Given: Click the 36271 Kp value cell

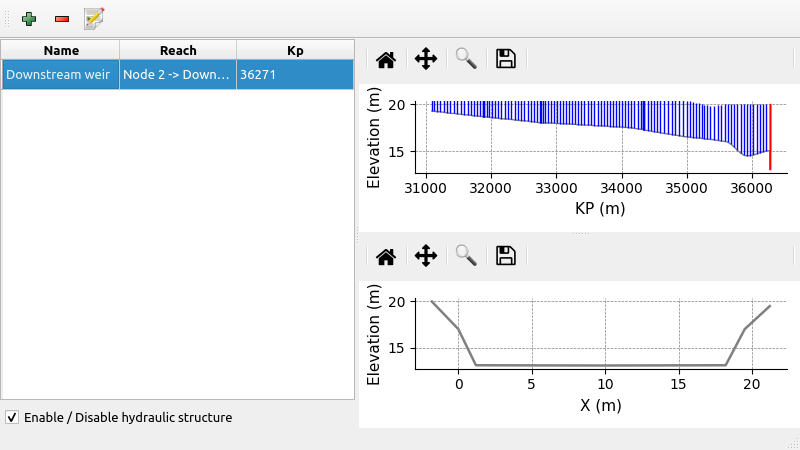Looking at the screenshot, I should (x=294, y=75).
